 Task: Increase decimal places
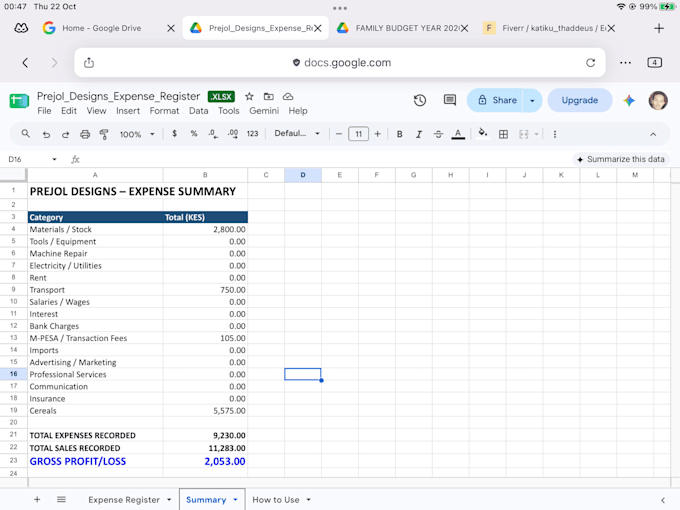(x=233, y=134)
